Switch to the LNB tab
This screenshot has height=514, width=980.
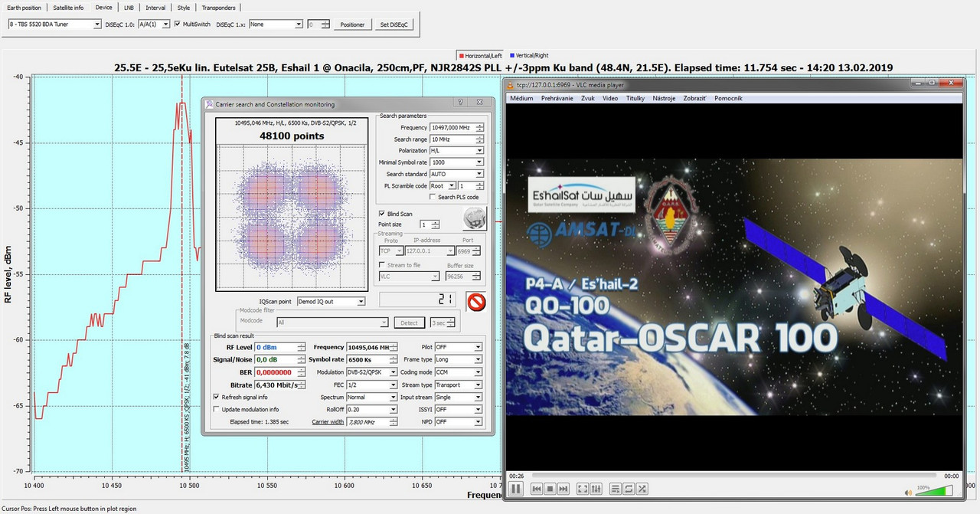click(129, 8)
